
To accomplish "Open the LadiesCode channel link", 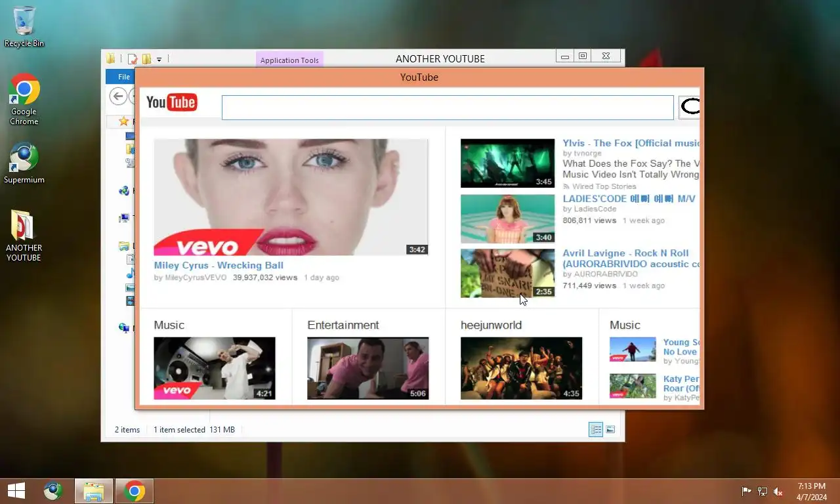I will [x=595, y=209].
